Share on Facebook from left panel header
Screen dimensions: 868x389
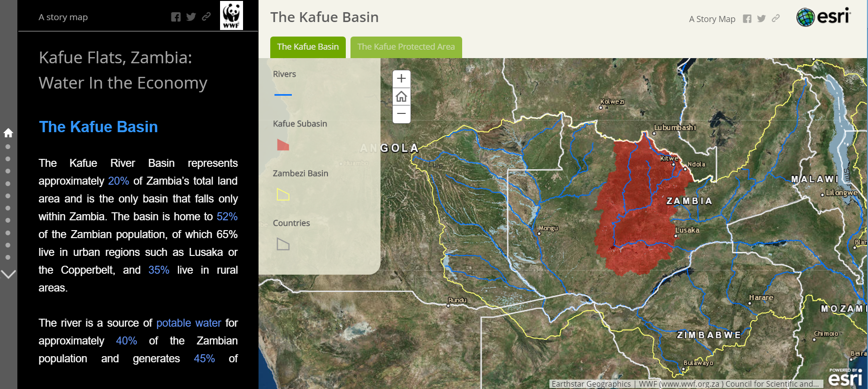[x=176, y=17]
